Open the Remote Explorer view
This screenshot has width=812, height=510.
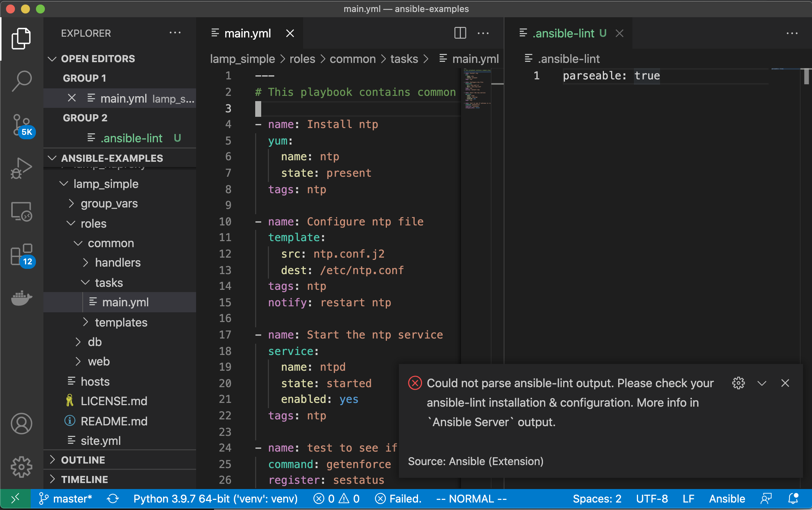point(21,212)
